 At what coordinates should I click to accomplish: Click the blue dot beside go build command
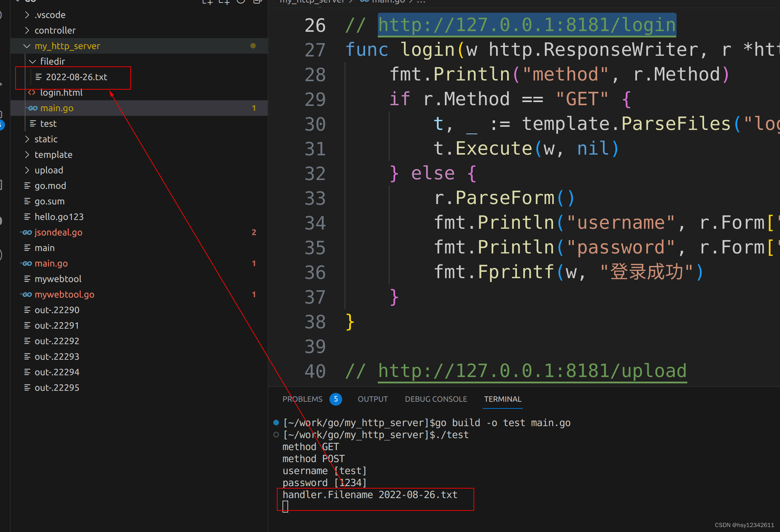pyautogui.click(x=276, y=423)
